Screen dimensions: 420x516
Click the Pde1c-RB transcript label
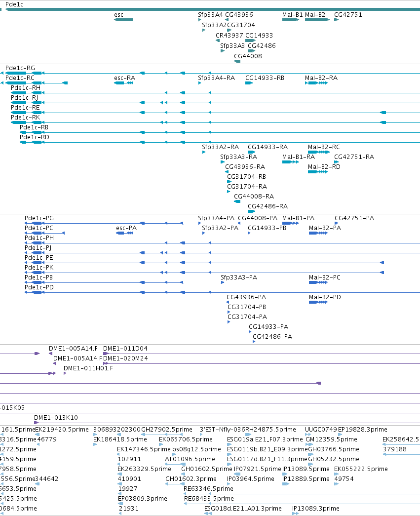tap(34, 127)
